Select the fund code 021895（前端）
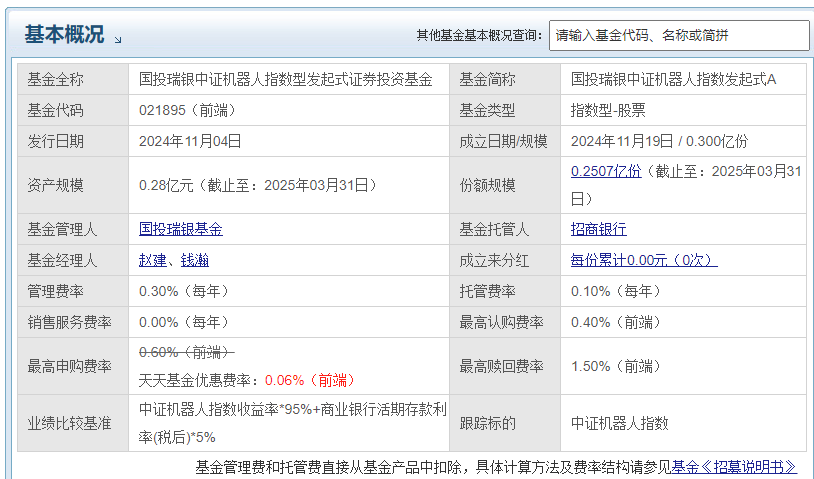814x479 pixels. tap(188, 110)
